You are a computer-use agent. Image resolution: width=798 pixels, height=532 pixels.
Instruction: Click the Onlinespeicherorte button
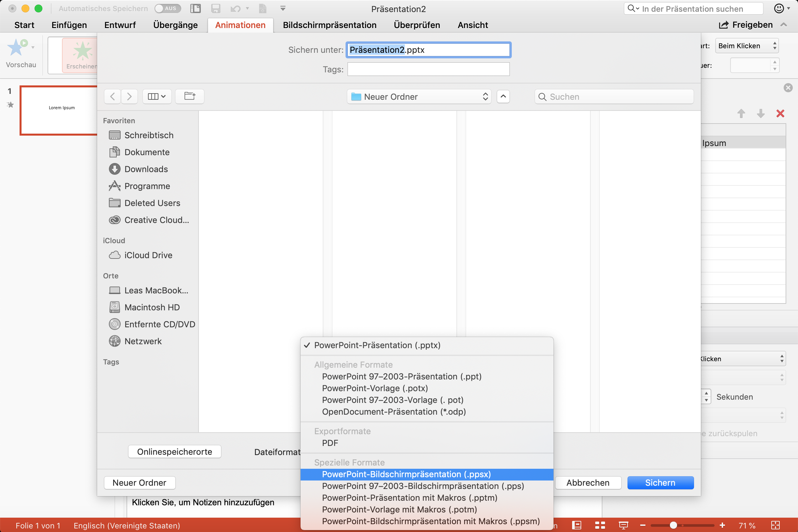(174, 451)
